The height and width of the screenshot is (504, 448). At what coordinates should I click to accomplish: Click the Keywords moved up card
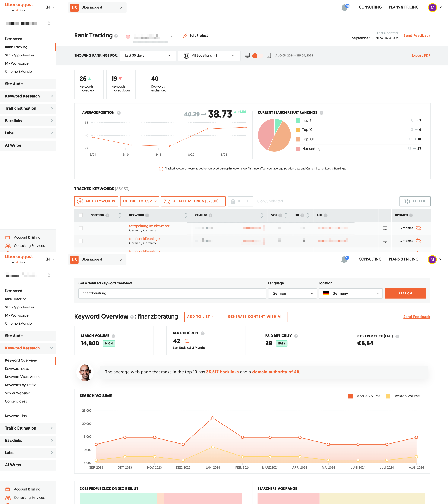(x=89, y=84)
